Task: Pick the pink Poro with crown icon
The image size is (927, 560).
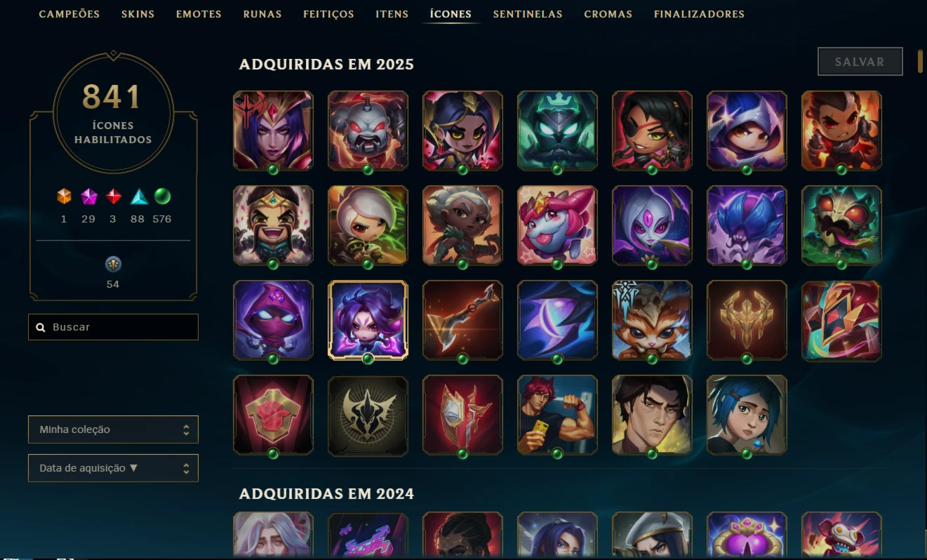Action: 557,226
